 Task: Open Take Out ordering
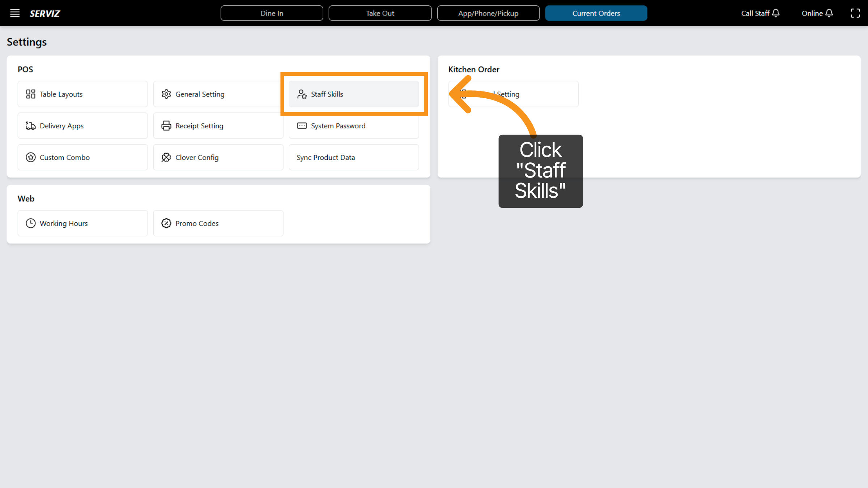[x=380, y=13]
